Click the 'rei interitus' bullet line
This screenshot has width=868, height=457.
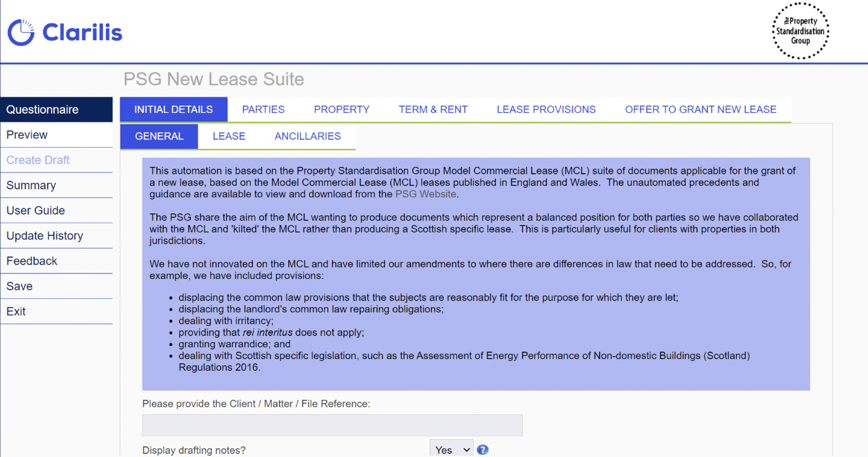pos(272,332)
